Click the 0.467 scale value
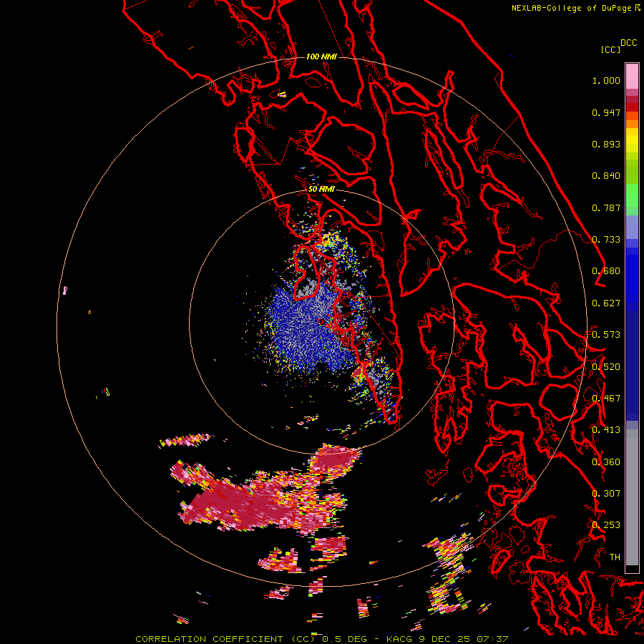 click(606, 399)
